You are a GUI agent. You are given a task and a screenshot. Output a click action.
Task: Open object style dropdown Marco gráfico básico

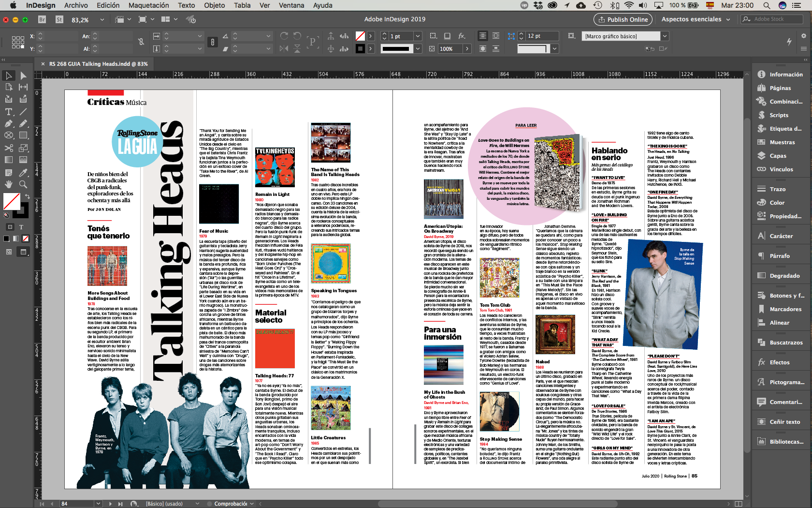(665, 36)
